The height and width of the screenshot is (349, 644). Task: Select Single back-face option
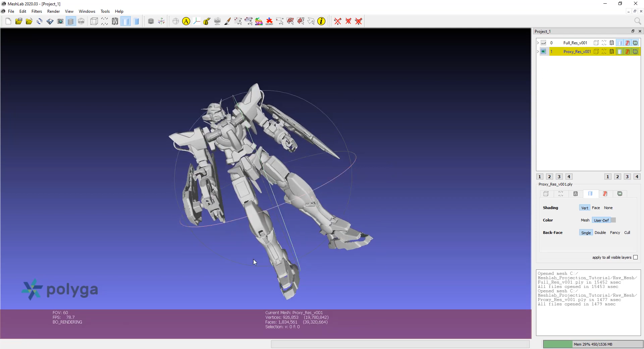586,233
